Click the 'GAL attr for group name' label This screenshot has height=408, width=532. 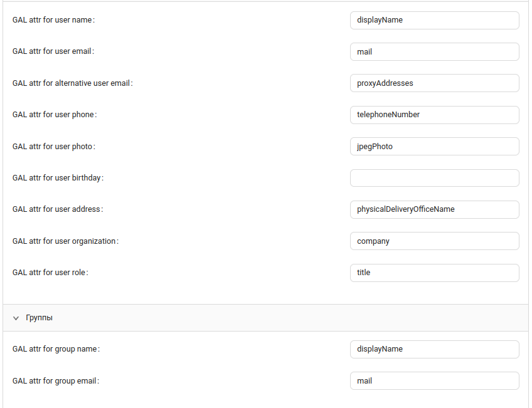(x=56, y=349)
